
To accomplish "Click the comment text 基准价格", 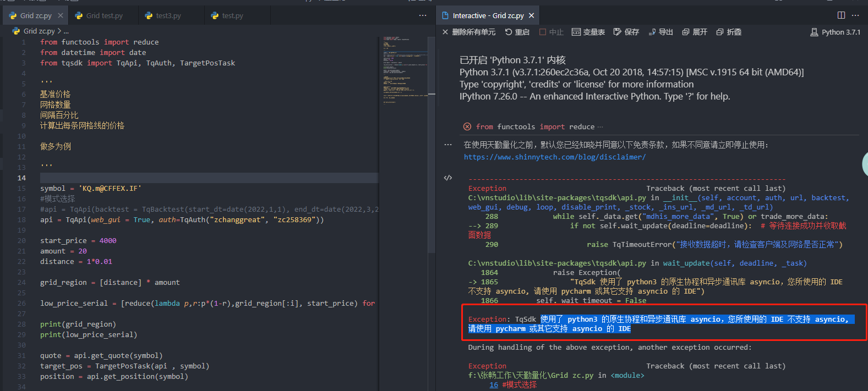I will coord(55,94).
